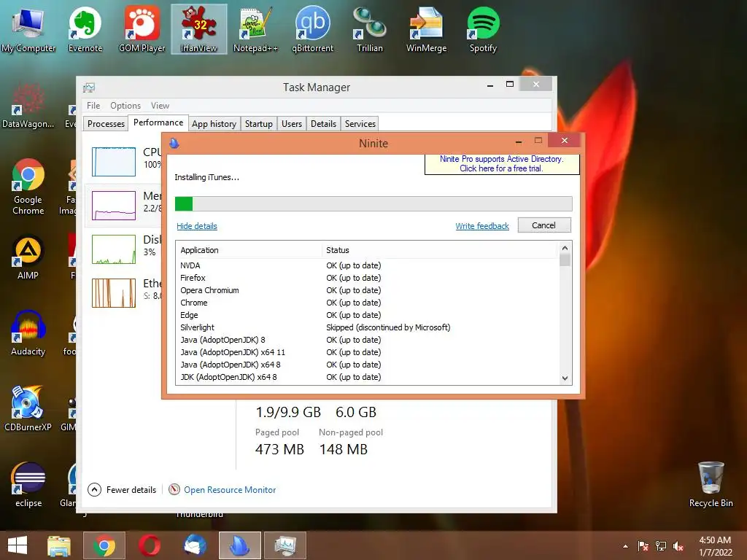The width and height of the screenshot is (747, 560).
Task: Open the Audacity desktop shortcut
Action: coord(28,332)
